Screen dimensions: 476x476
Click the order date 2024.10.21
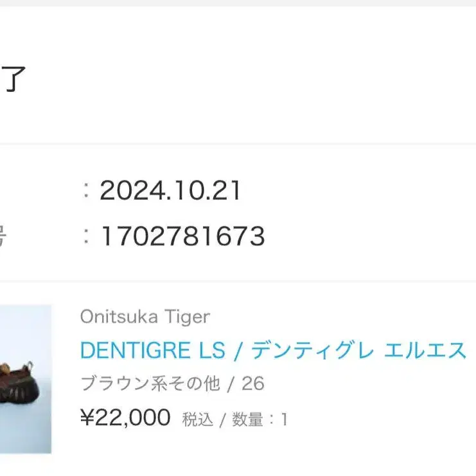(170, 191)
